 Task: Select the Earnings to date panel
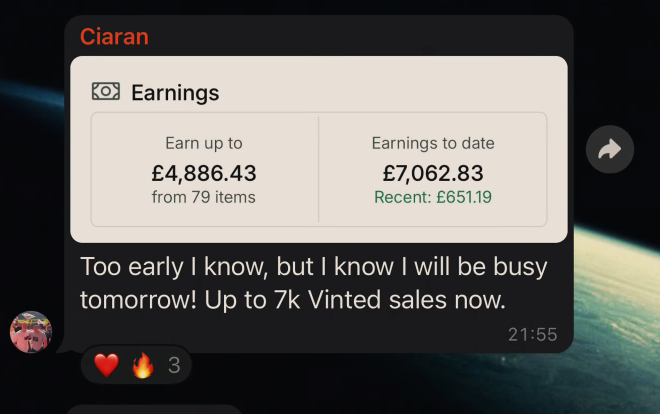tap(433, 170)
